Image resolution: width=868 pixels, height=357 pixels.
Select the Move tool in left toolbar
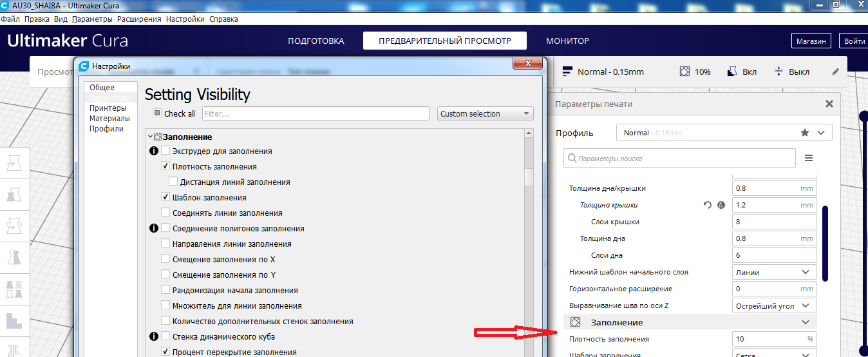point(14,165)
